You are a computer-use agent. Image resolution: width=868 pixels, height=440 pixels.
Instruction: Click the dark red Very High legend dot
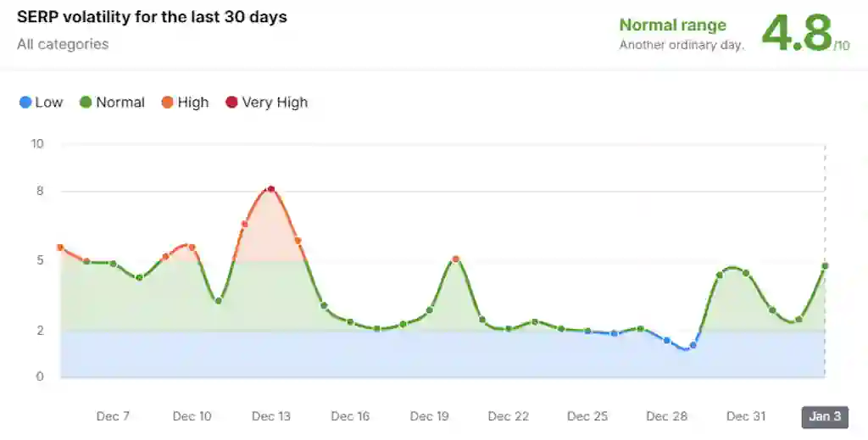coord(231,103)
